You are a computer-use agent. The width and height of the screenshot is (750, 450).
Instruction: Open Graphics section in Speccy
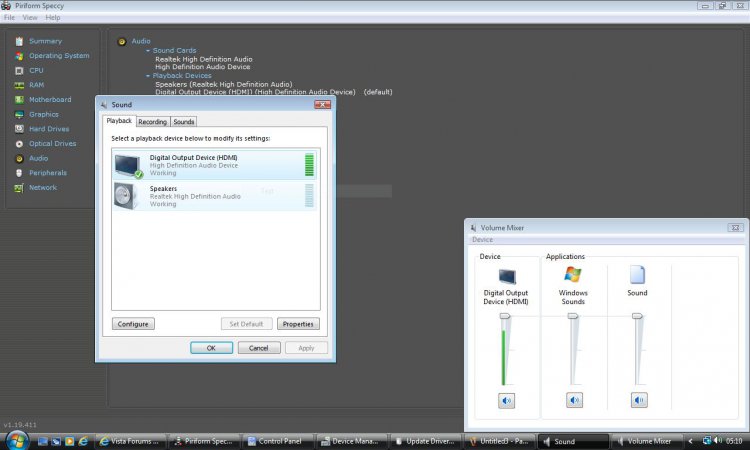(44, 114)
